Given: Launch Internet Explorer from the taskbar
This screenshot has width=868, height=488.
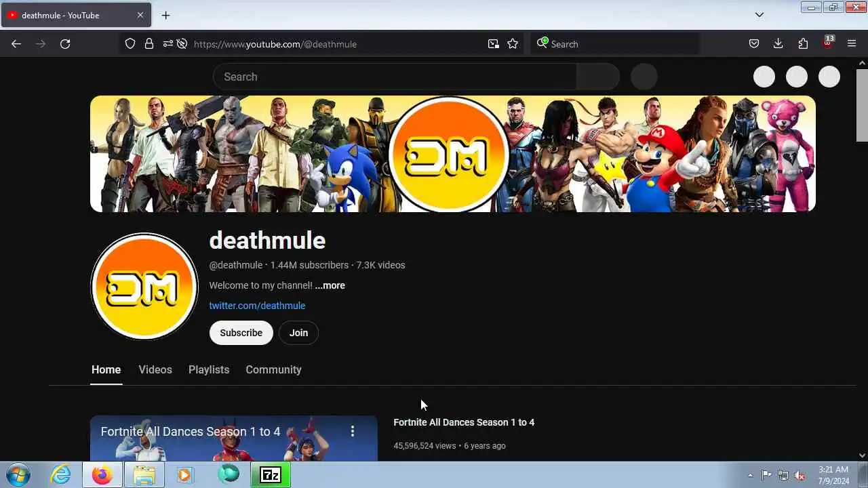Looking at the screenshot, I should click(x=61, y=474).
